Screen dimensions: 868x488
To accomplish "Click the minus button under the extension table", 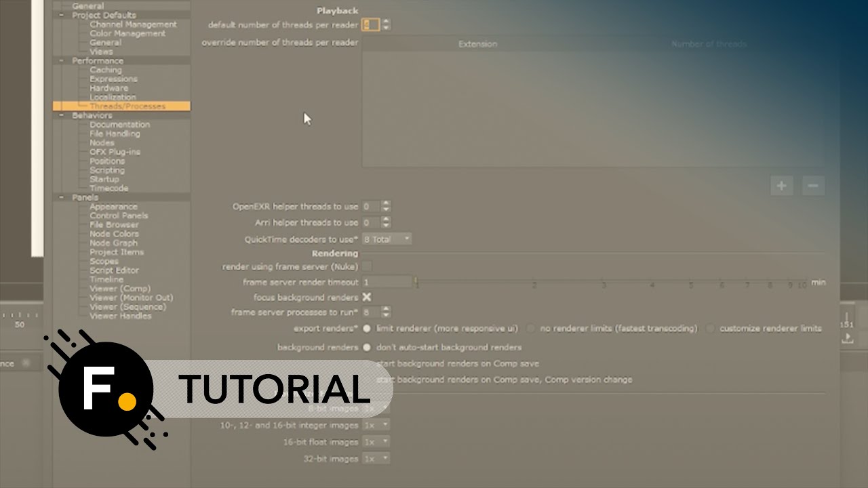I will (x=814, y=186).
